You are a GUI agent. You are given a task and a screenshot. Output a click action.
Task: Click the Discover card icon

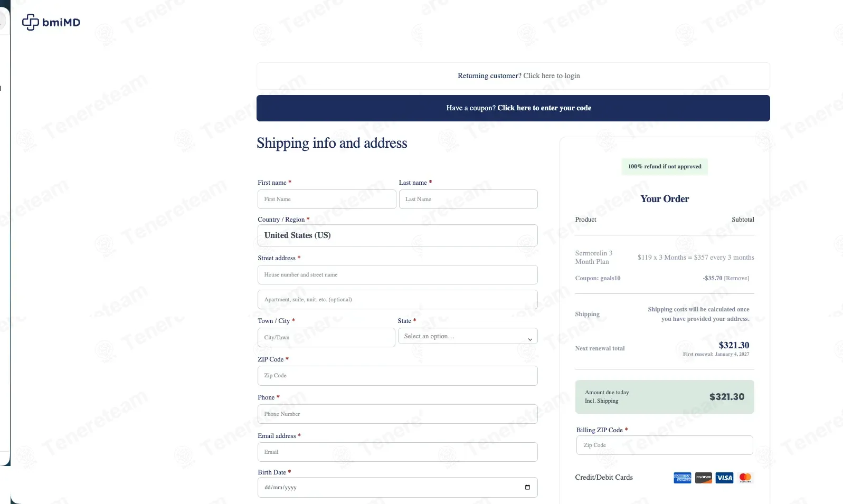704,478
